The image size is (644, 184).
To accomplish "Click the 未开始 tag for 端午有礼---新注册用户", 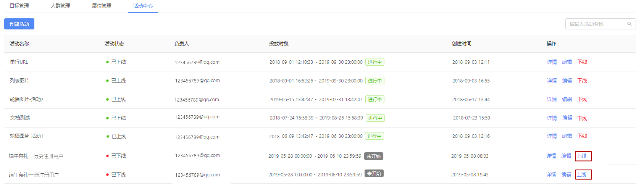I will tap(374, 173).
